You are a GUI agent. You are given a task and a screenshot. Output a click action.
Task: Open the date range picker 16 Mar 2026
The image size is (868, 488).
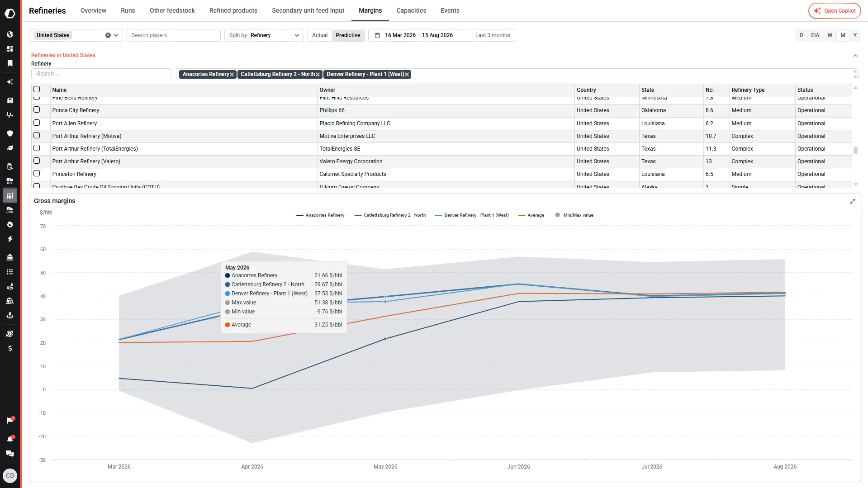coord(418,35)
